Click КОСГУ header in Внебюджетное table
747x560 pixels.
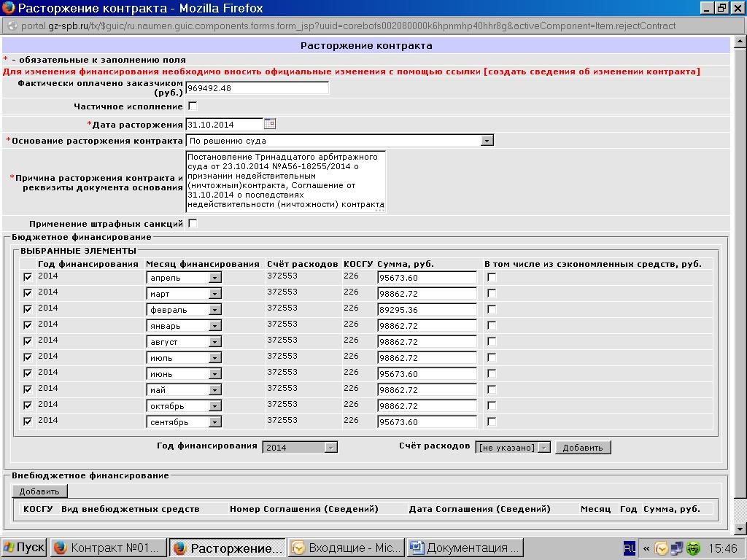point(38,509)
